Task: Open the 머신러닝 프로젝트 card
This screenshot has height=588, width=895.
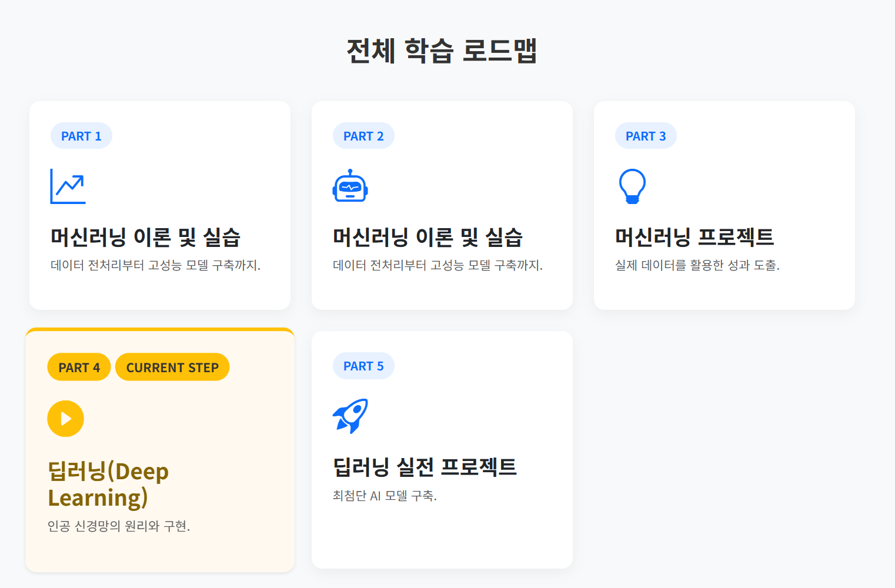Action: click(724, 205)
